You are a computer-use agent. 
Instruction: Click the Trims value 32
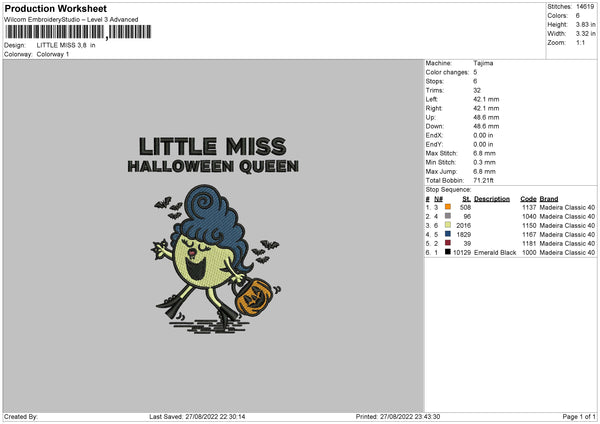(477, 90)
